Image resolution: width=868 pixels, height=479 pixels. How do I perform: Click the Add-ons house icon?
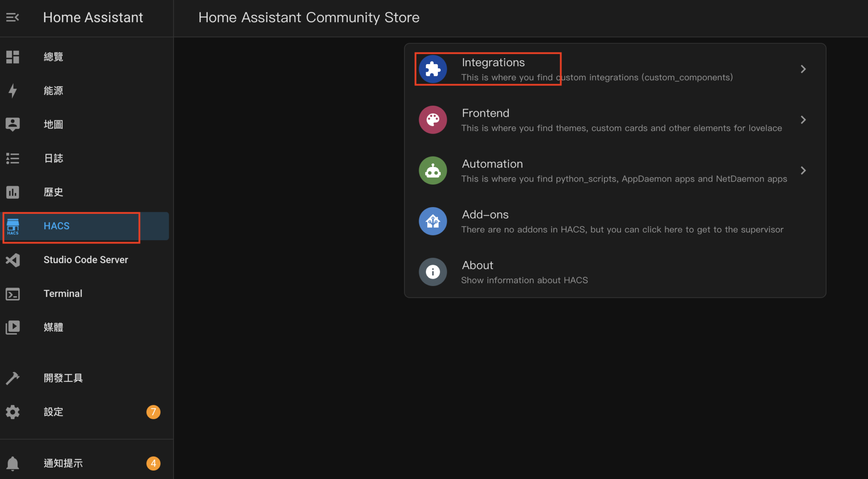432,221
